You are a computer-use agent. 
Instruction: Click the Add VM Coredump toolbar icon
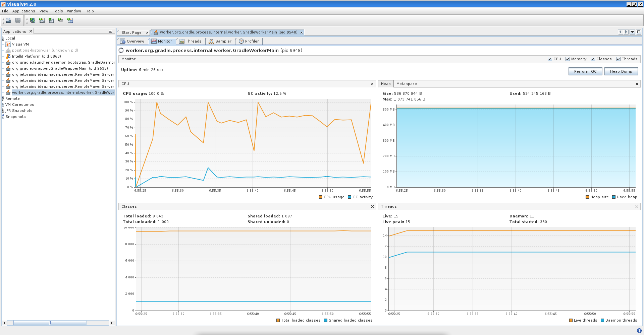(51, 20)
